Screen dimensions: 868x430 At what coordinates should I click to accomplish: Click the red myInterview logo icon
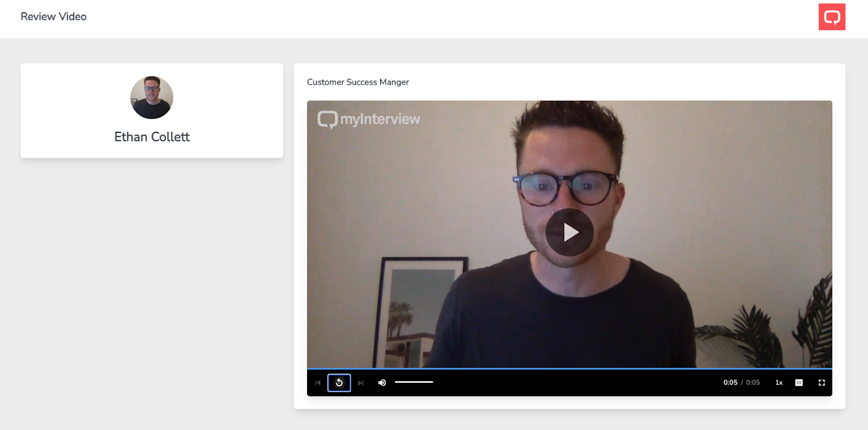[x=832, y=17]
